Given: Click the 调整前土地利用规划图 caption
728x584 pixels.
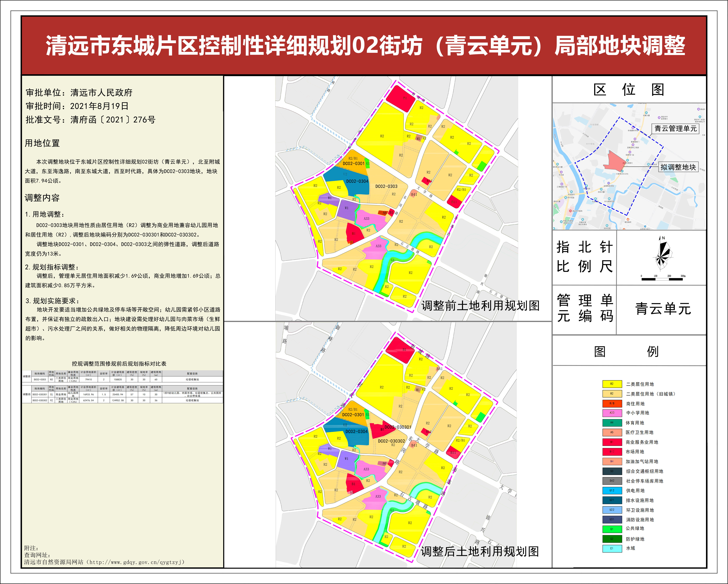Looking at the screenshot, I should click(x=480, y=306).
